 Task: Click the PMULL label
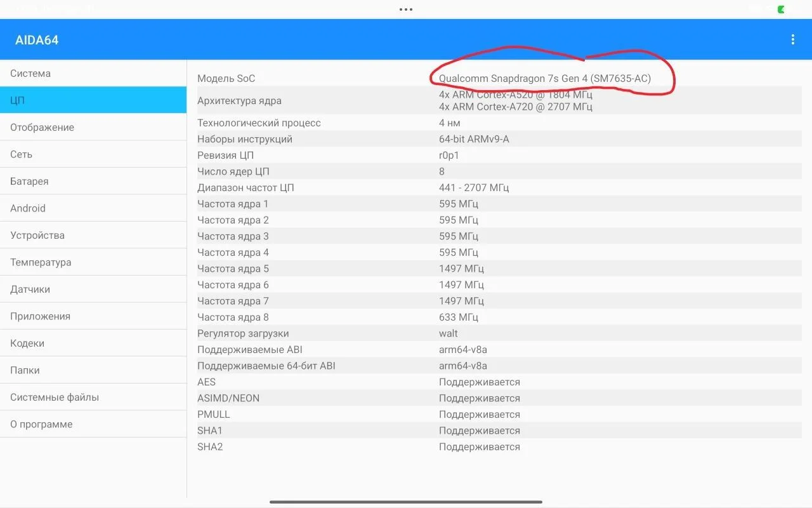point(214,414)
